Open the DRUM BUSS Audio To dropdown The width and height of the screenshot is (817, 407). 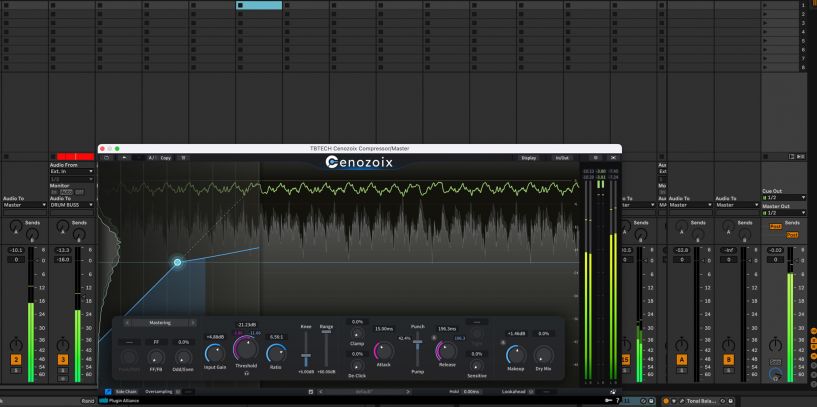point(71,205)
